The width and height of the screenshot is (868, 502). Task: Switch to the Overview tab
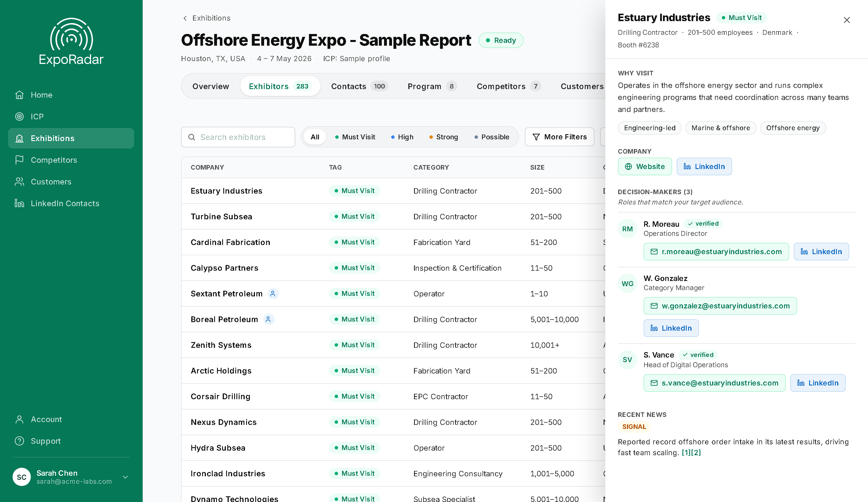coord(210,86)
